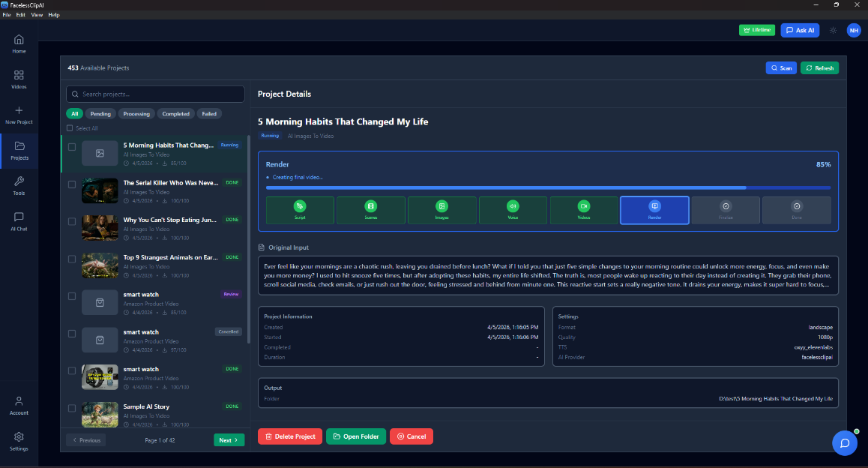Screen dimensions: 868x468
Task: Check the Review smart watch checkbox
Action: click(x=72, y=296)
